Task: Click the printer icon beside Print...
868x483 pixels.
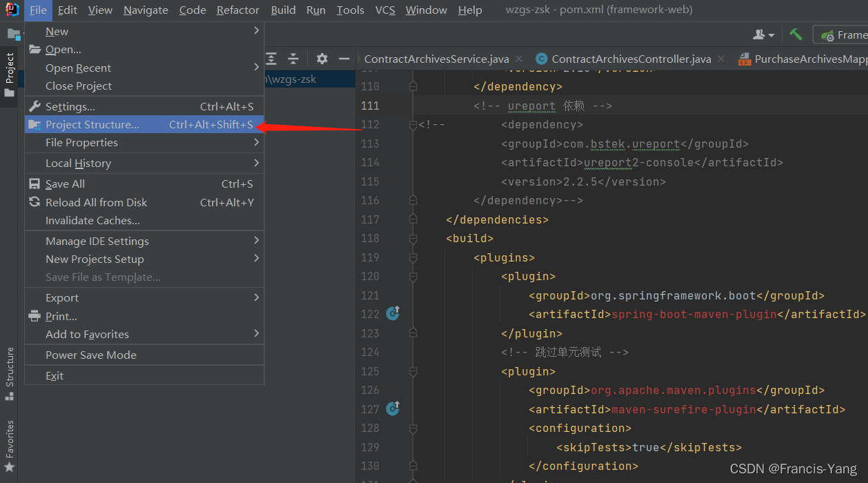Action: tap(34, 316)
